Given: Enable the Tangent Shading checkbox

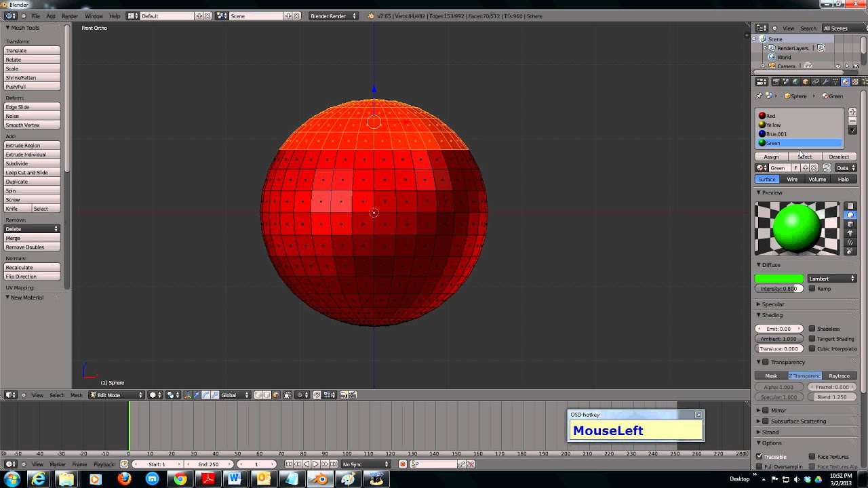Looking at the screenshot, I should click(x=812, y=339).
